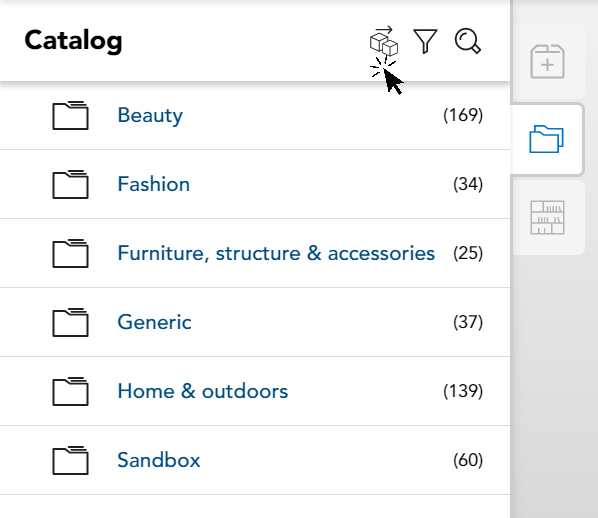Viewport: 598px width, 518px height.
Task: Click the Home & outdoors count (139)
Action: click(463, 391)
